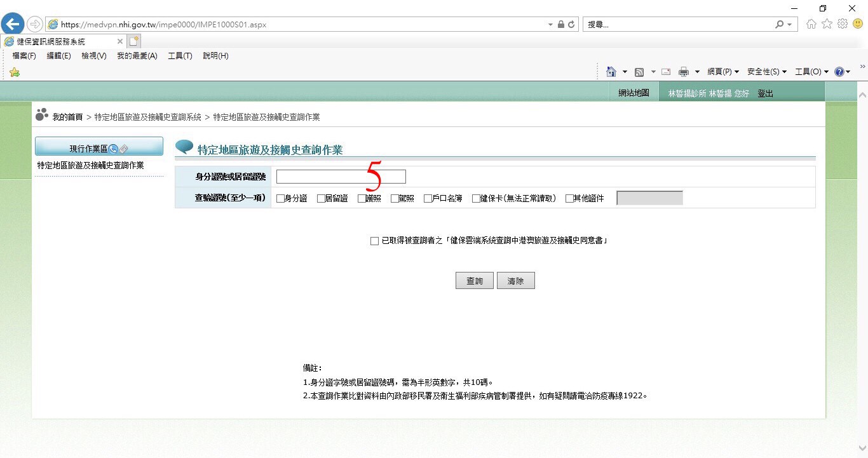
Task: Open the 我的最愛(A) menu
Action: coord(137,56)
